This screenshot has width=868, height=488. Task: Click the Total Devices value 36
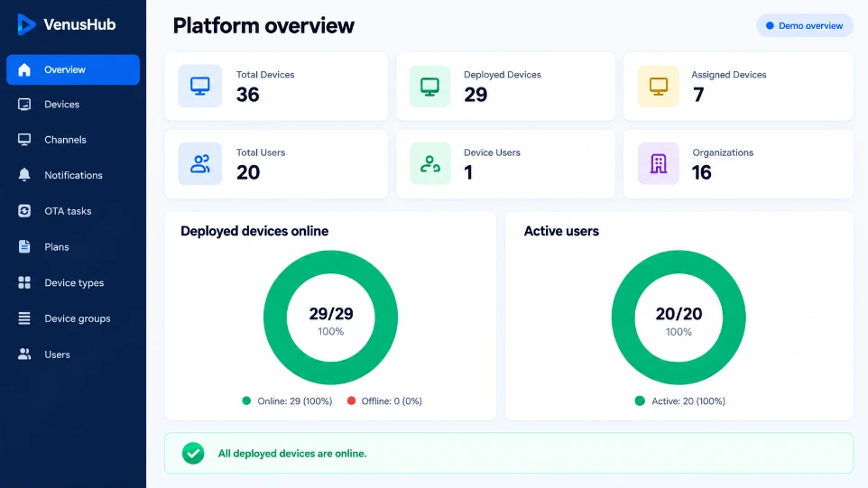pos(247,95)
